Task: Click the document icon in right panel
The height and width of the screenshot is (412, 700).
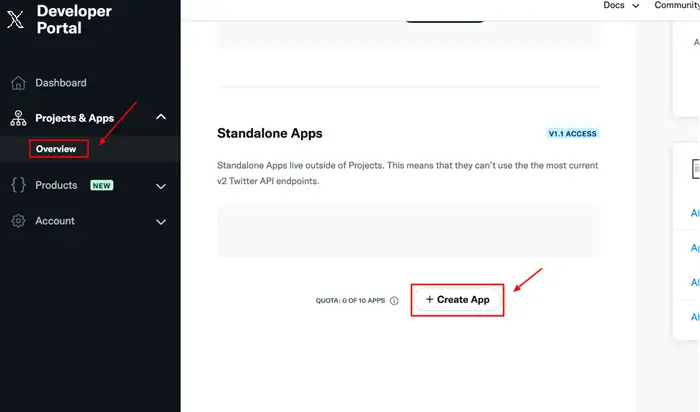Action: tap(696, 169)
